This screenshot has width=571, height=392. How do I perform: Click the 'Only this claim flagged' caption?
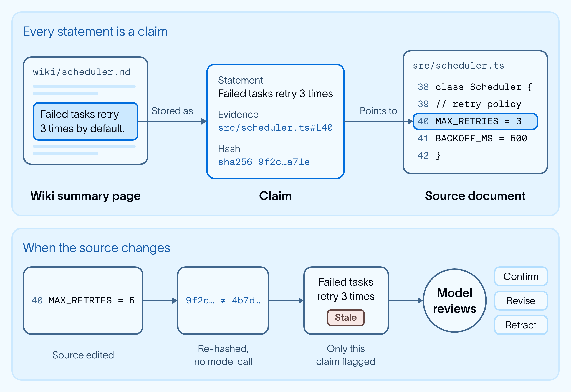click(x=346, y=355)
